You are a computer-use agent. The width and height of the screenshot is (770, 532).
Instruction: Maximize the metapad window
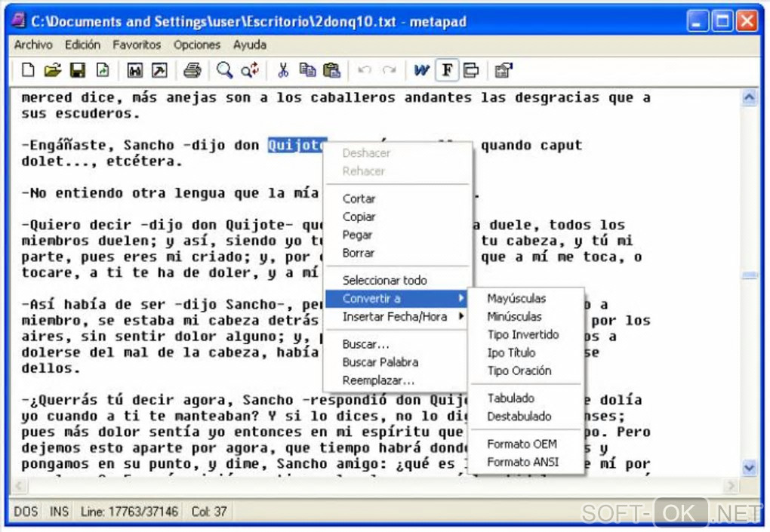point(722,21)
